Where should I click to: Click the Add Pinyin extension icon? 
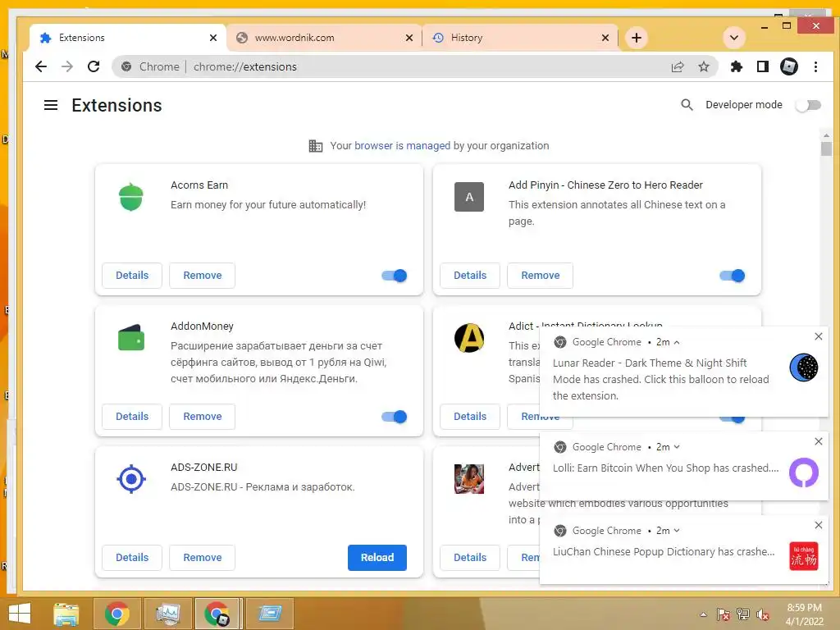pos(468,197)
